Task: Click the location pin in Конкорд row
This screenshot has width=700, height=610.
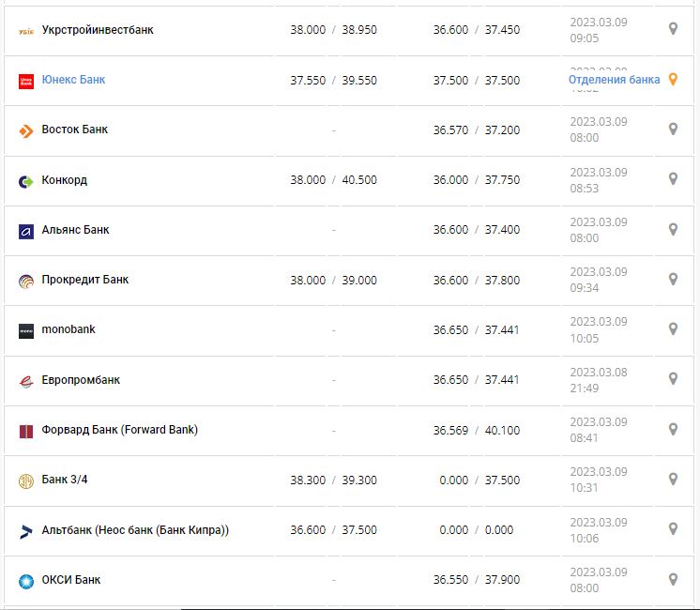Action: (673, 179)
